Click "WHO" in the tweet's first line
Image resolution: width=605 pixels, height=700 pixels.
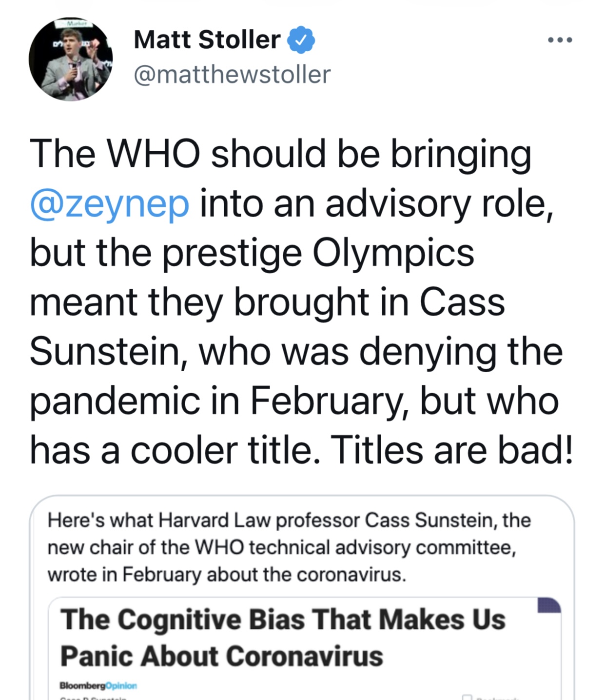click(x=153, y=154)
